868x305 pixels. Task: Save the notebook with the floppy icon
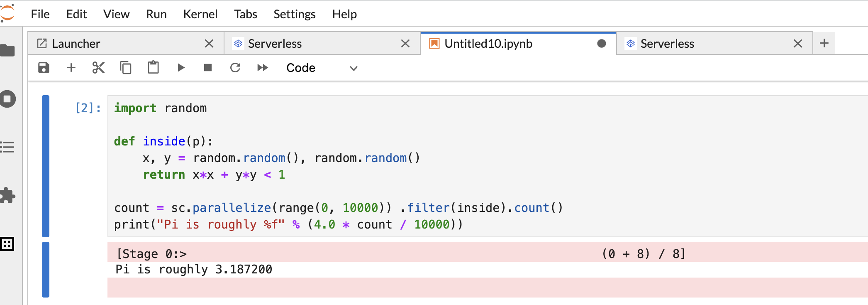[x=44, y=68]
